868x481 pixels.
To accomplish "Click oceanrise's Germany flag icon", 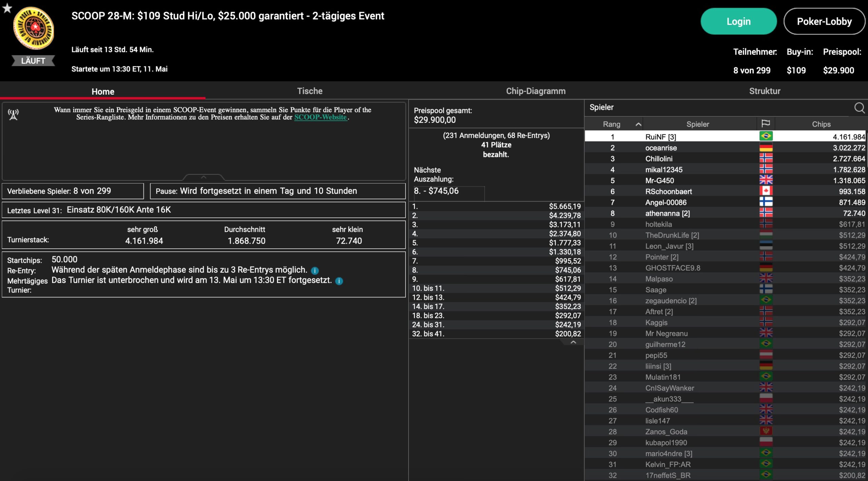I will [766, 148].
